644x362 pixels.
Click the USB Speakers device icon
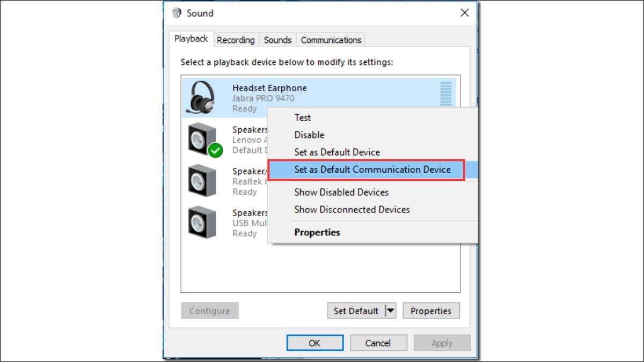coord(202,221)
